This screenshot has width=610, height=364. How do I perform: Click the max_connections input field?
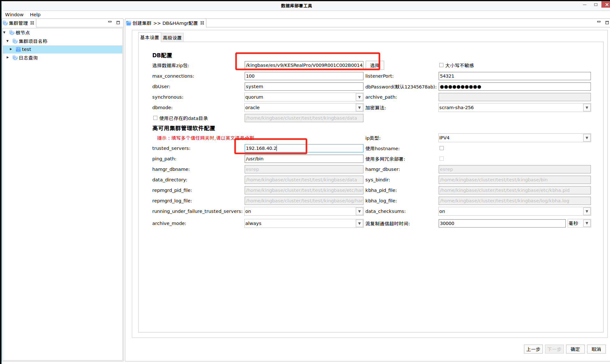pyautogui.click(x=304, y=76)
